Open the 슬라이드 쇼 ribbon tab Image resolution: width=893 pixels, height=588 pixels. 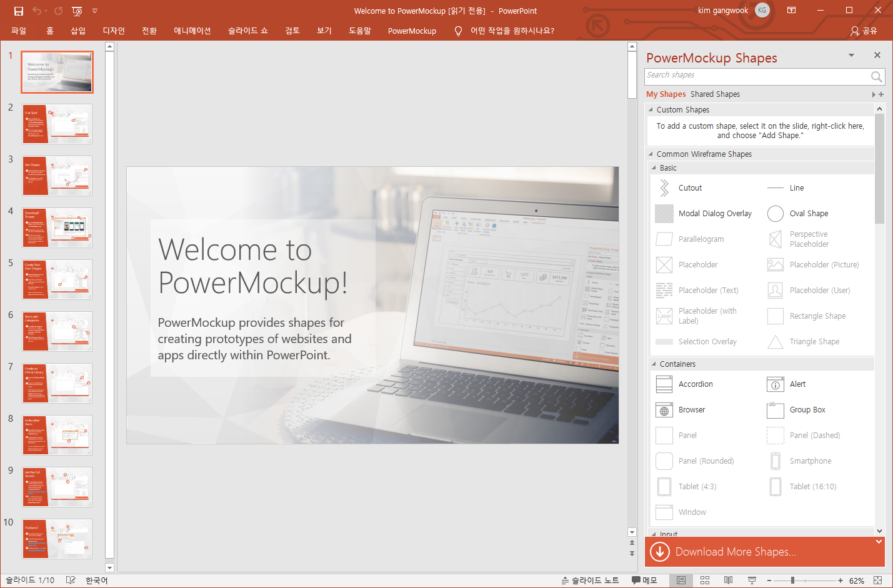tap(247, 31)
